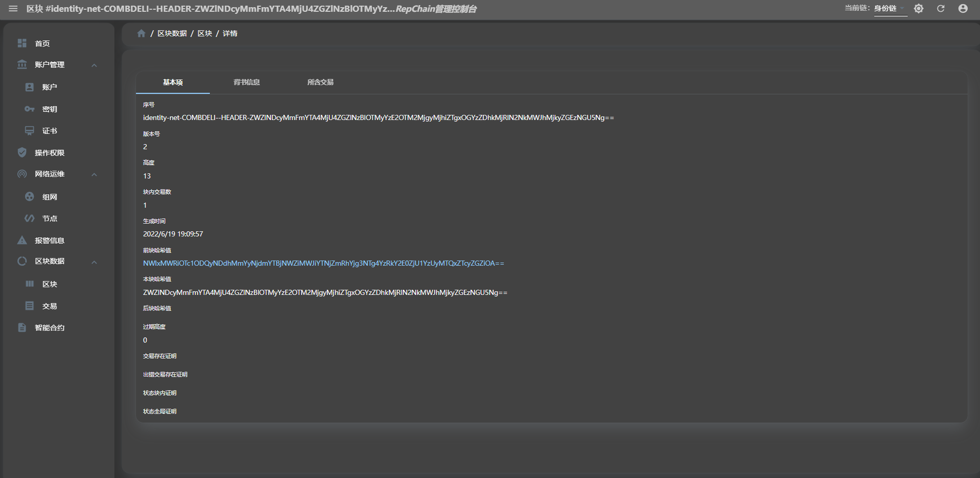Image resolution: width=980 pixels, height=478 pixels.
Task: Click the 组网 group icon
Action: pos(30,196)
